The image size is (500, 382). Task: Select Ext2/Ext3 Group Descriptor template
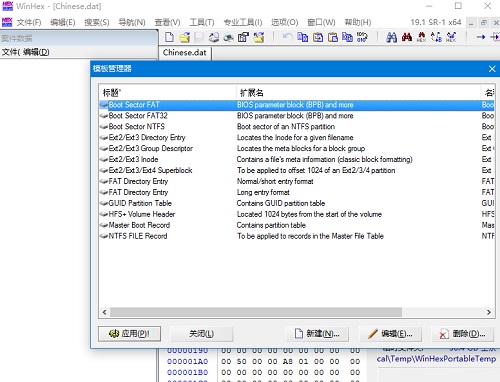[x=297, y=149]
